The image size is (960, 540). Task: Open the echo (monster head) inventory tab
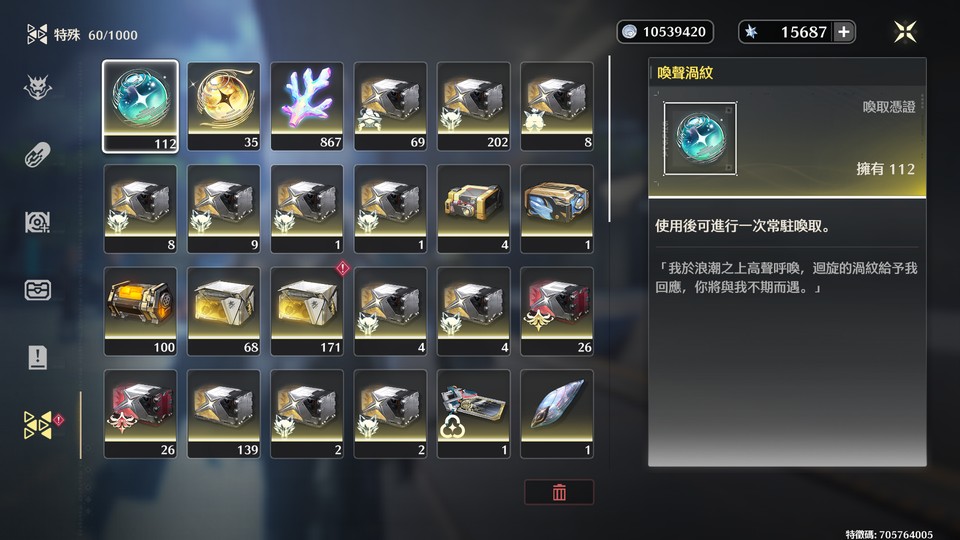37,88
